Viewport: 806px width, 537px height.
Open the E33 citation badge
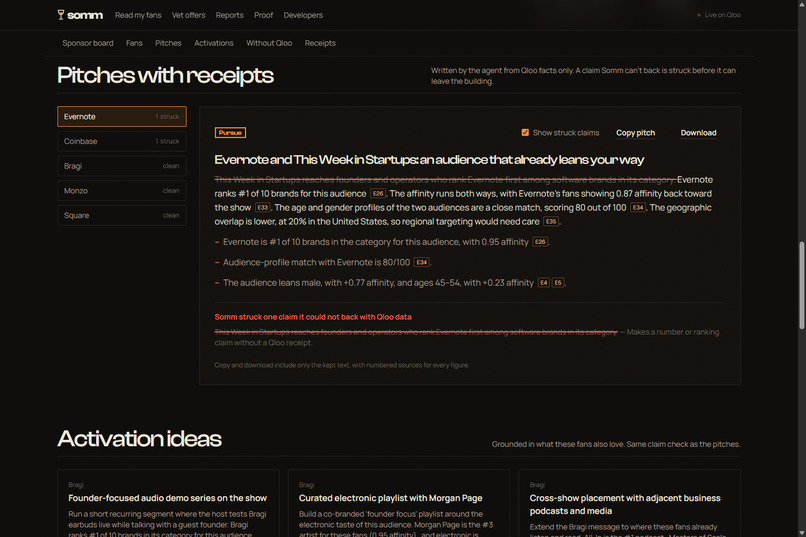coord(262,208)
